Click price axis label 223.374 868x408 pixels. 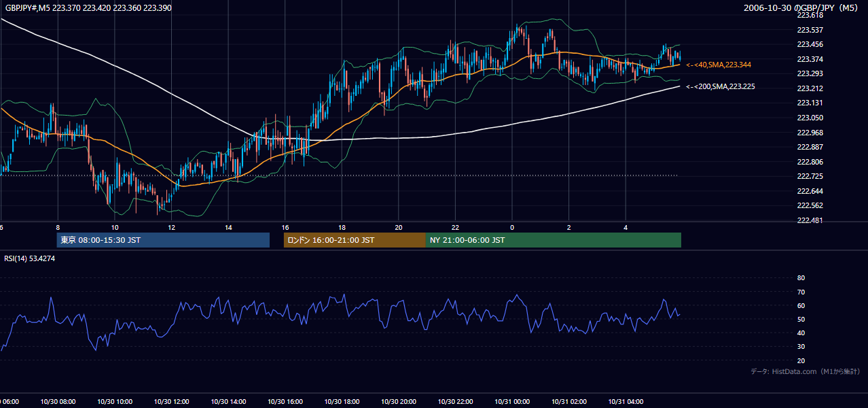point(810,59)
